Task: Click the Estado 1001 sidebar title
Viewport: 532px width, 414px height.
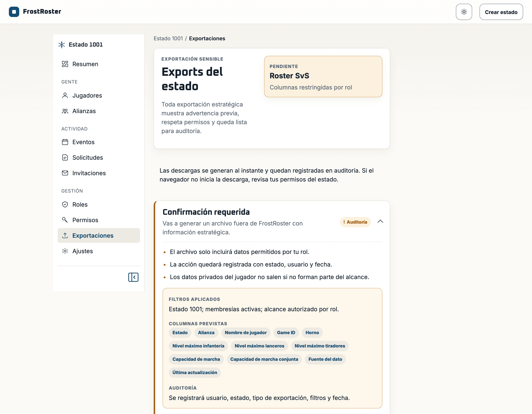Action: click(86, 45)
